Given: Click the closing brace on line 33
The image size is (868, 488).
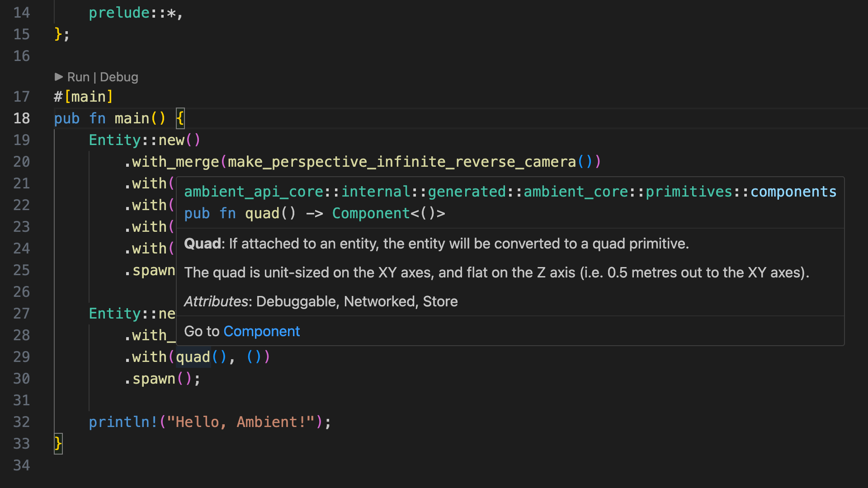Looking at the screenshot, I should coord(58,444).
